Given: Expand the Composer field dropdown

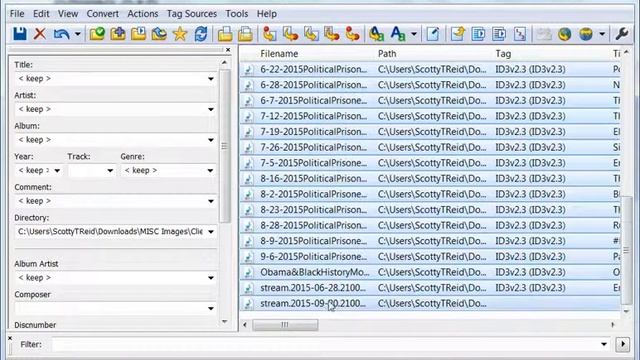Looking at the screenshot, I should point(211,308).
